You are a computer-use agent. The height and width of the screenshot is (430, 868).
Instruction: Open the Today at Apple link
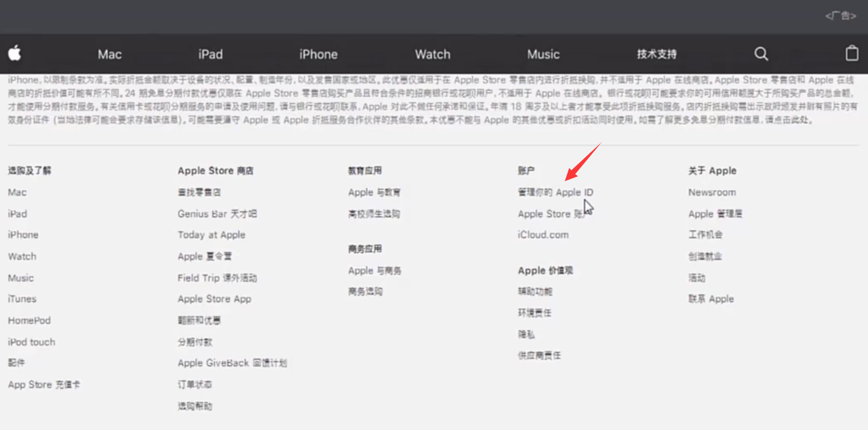point(211,235)
